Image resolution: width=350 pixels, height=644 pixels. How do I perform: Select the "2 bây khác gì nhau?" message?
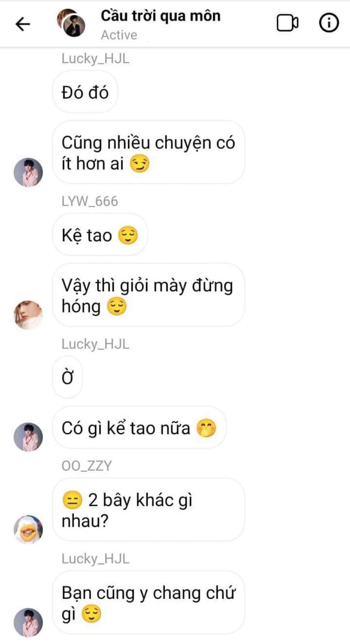[x=148, y=510]
